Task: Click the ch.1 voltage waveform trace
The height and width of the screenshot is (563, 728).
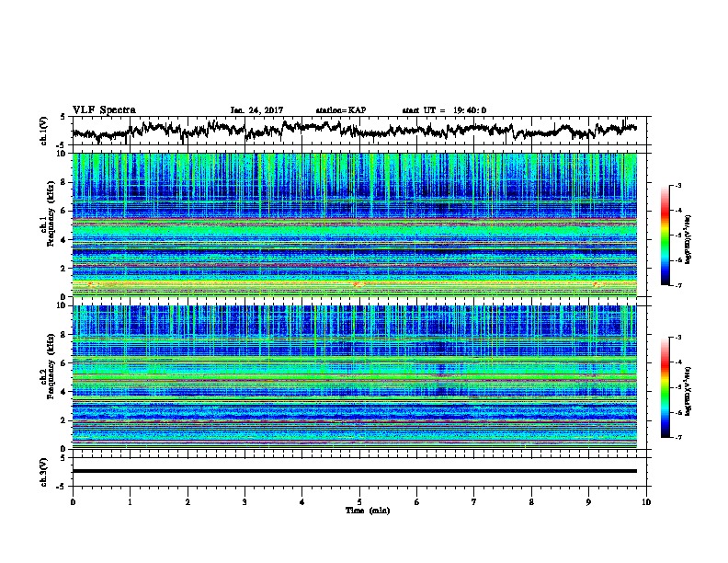Action: [x=354, y=130]
